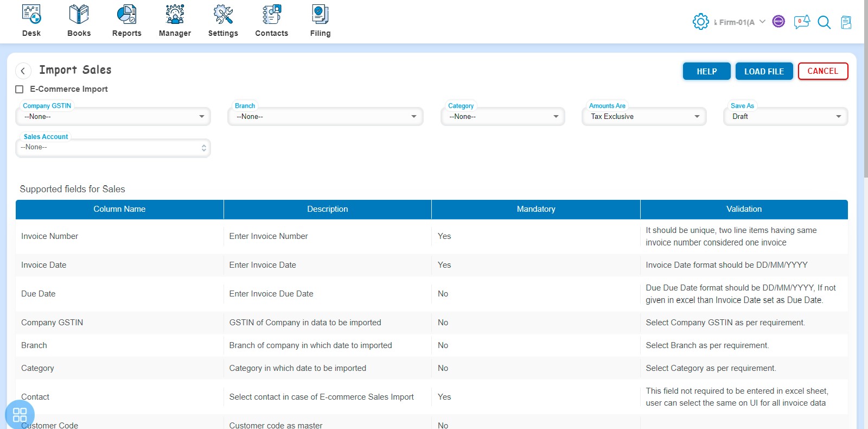Viewport: 868px width, 429px height.
Task: Open the document notes icon at top right
Action: [846, 22]
